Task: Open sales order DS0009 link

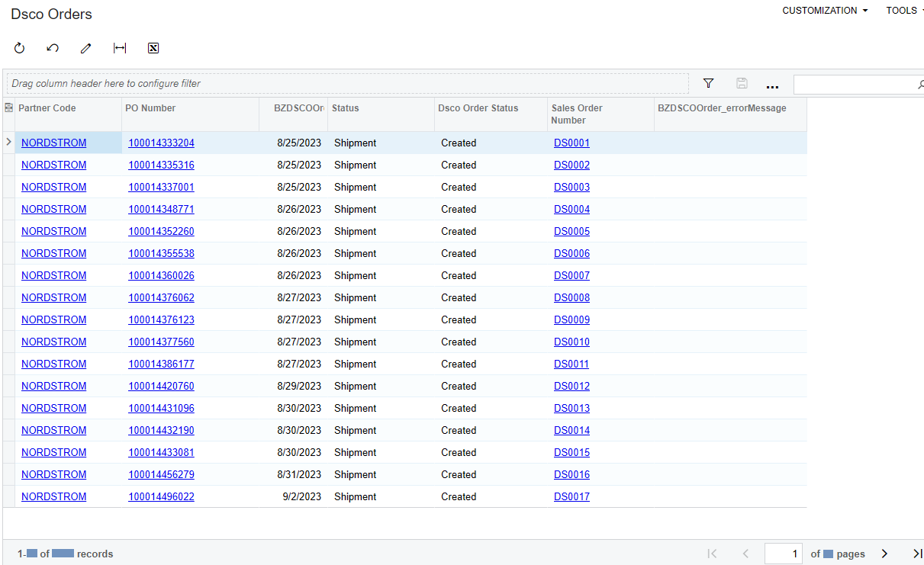Action: (x=571, y=319)
